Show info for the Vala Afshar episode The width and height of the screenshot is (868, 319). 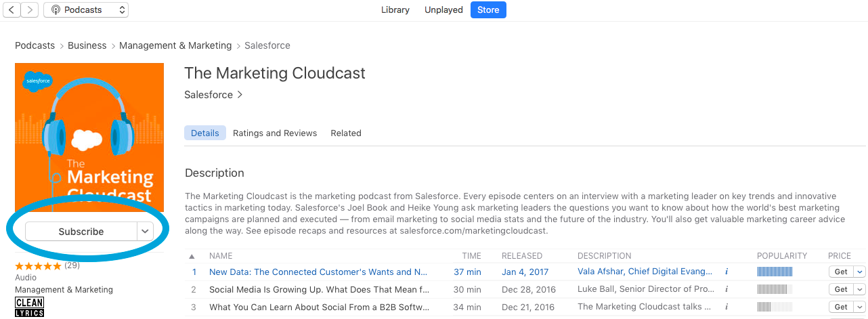(x=726, y=272)
